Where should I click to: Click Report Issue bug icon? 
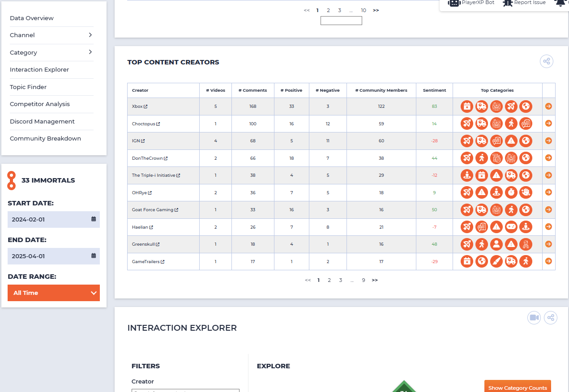coord(508,3)
